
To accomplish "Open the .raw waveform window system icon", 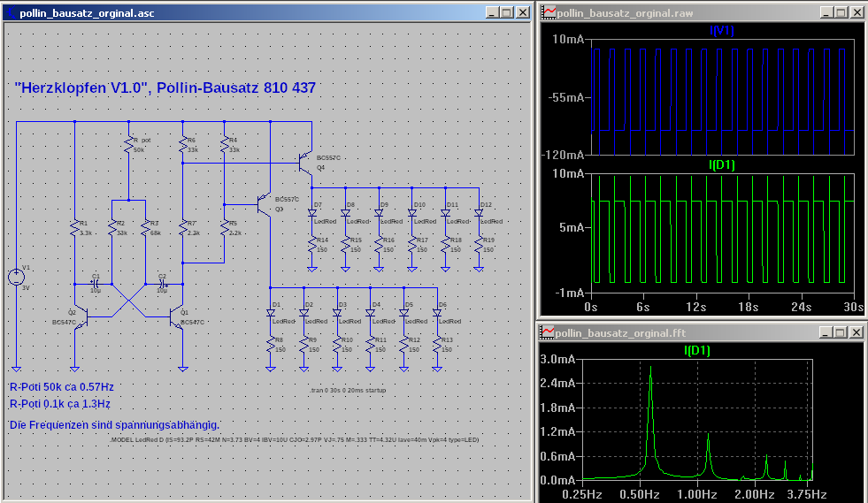I will coord(549,12).
